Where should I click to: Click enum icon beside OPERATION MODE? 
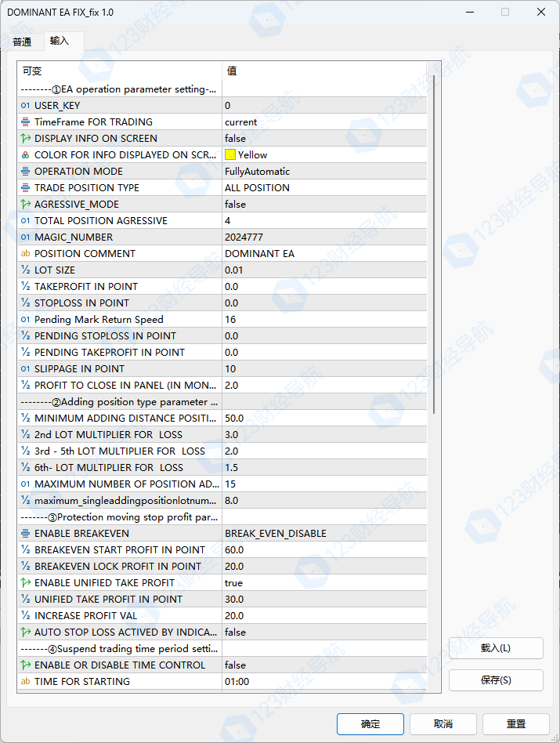[26, 171]
